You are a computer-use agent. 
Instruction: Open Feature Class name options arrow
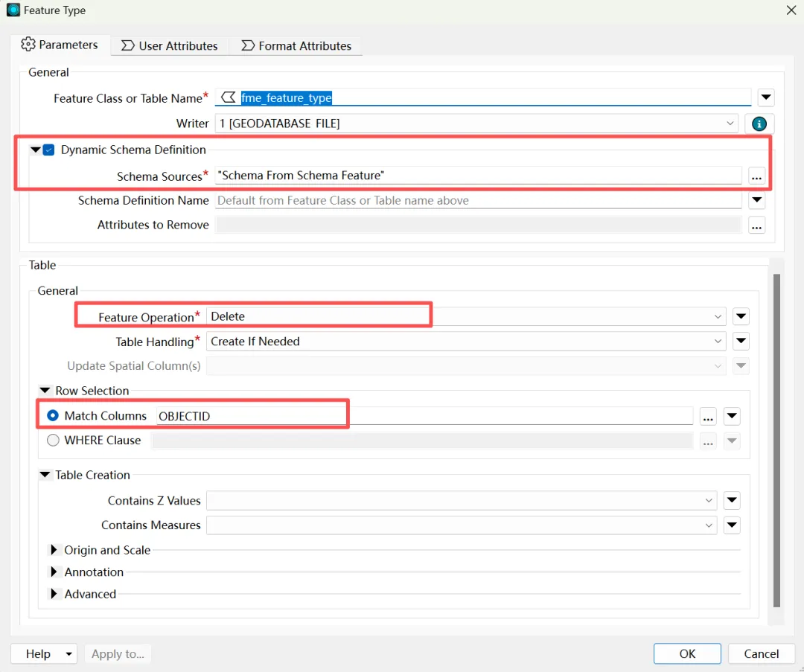point(766,97)
